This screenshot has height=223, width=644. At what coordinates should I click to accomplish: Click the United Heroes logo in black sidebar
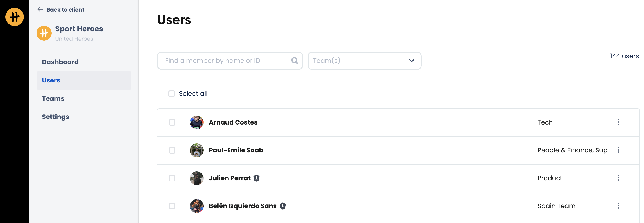click(15, 17)
